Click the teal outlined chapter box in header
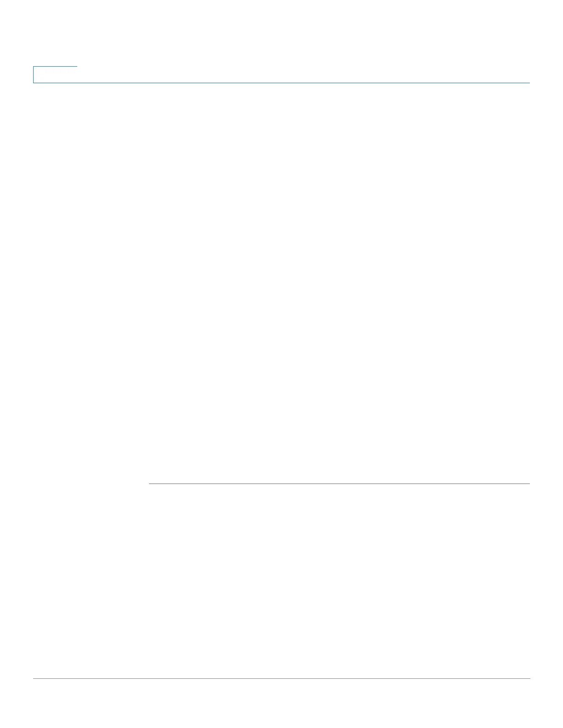This screenshot has width=563, height=728. click(55, 74)
